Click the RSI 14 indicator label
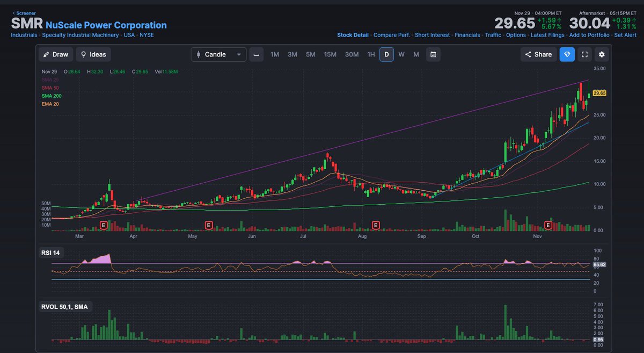The width and height of the screenshot is (644, 353). point(50,253)
